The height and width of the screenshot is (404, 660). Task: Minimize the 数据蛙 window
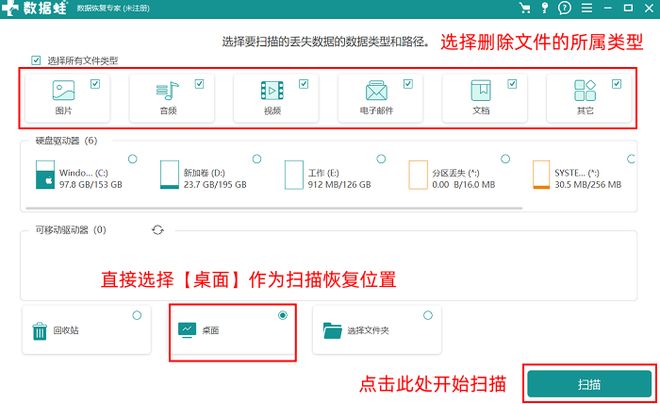click(x=608, y=8)
